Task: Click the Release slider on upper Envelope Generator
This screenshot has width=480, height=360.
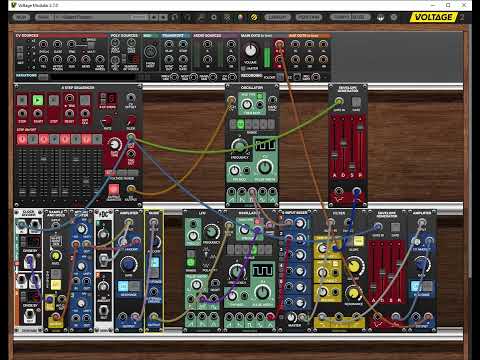Action: (360, 128)
